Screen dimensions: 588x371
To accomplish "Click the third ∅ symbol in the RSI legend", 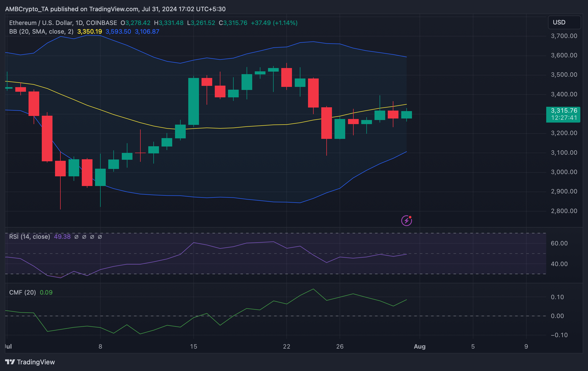I will (x=92, y=237).
